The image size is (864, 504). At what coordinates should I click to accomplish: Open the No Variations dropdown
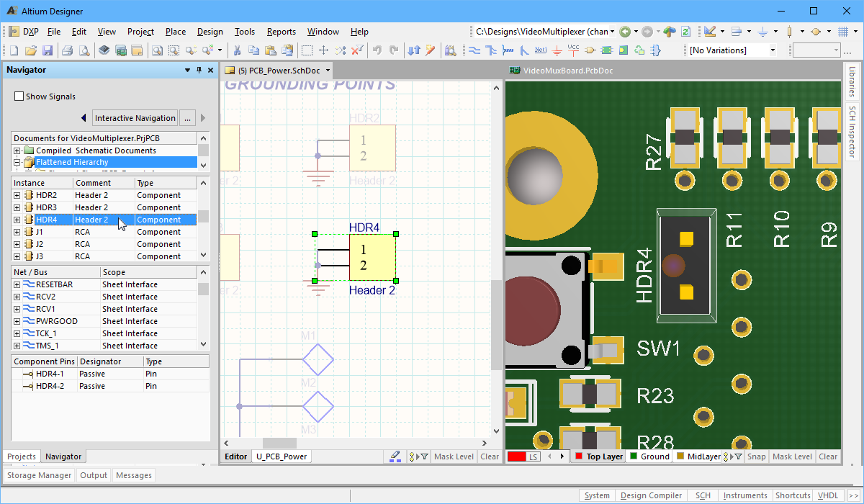click(773, 50)
